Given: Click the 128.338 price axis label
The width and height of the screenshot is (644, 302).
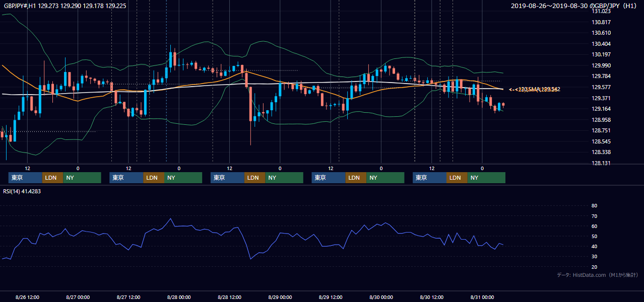Looking at the screenshot, I should point(602,152).
